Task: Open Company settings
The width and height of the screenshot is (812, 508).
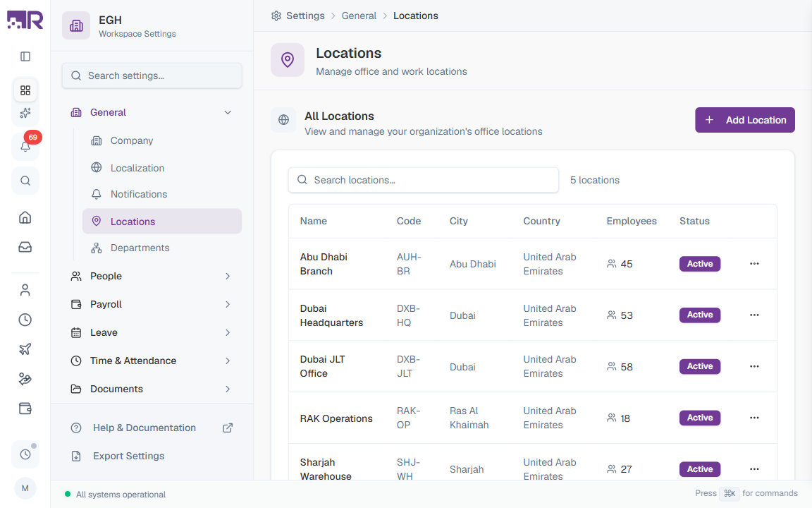Action: click(x=161, y=140)
